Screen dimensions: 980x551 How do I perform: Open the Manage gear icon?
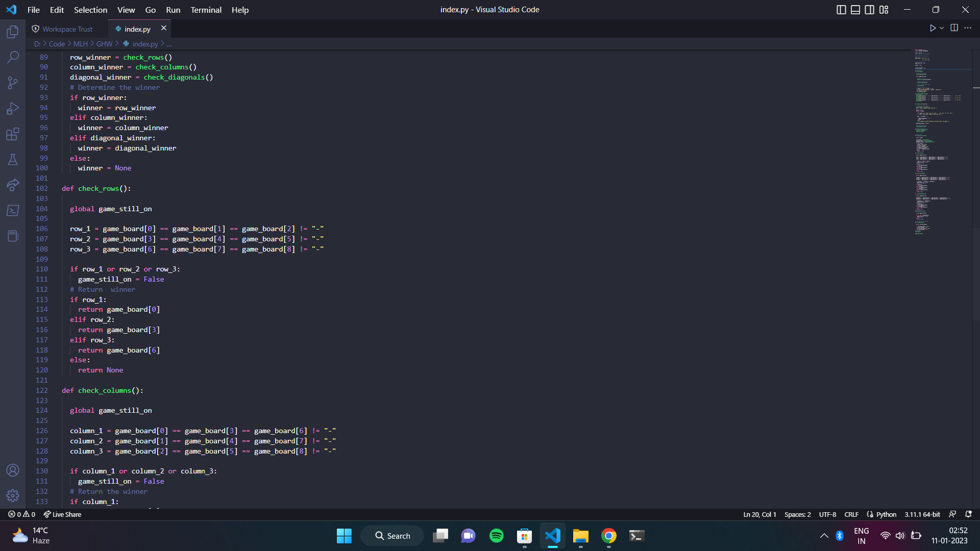click(x=13, y=495)
